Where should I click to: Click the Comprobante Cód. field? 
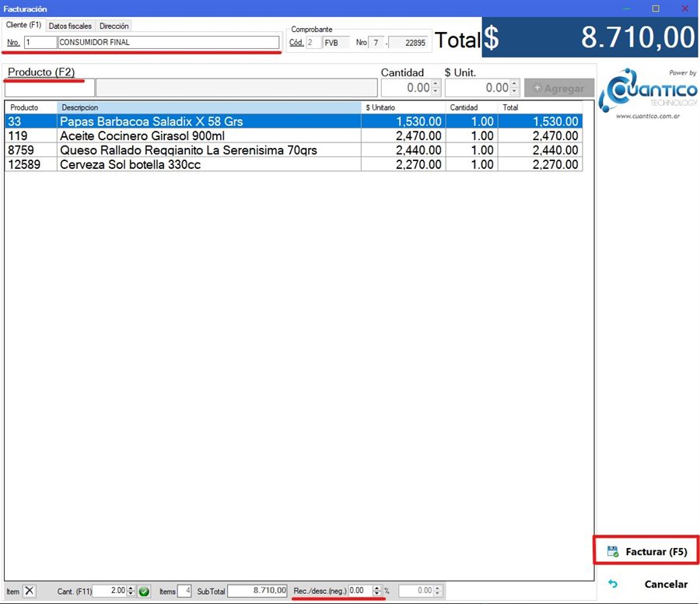pyautogui.click(x=313, y=43)
